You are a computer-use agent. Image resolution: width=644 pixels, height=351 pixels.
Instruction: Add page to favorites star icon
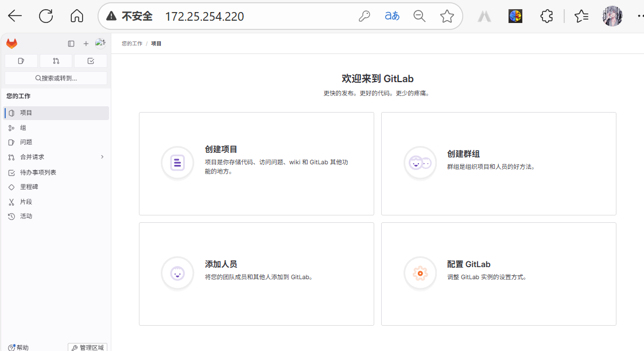[447, 16]
